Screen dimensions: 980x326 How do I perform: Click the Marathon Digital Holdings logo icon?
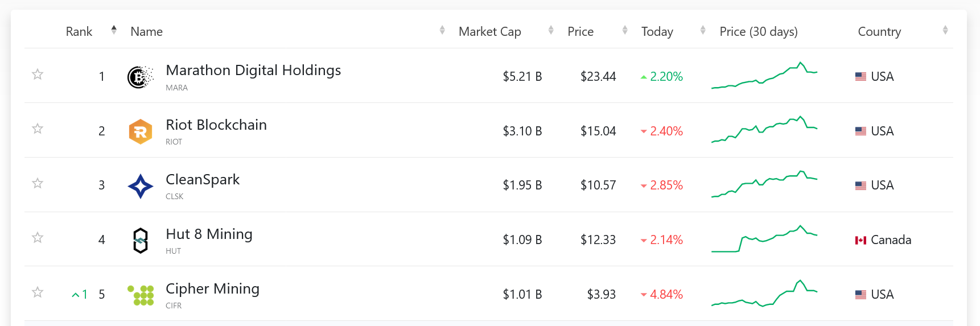point(140,77)
